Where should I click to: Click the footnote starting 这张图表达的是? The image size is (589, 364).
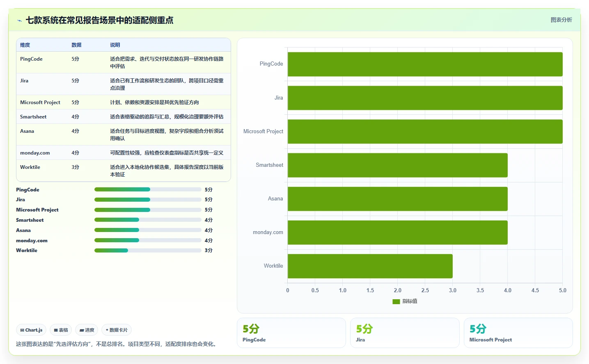(117, 344)
